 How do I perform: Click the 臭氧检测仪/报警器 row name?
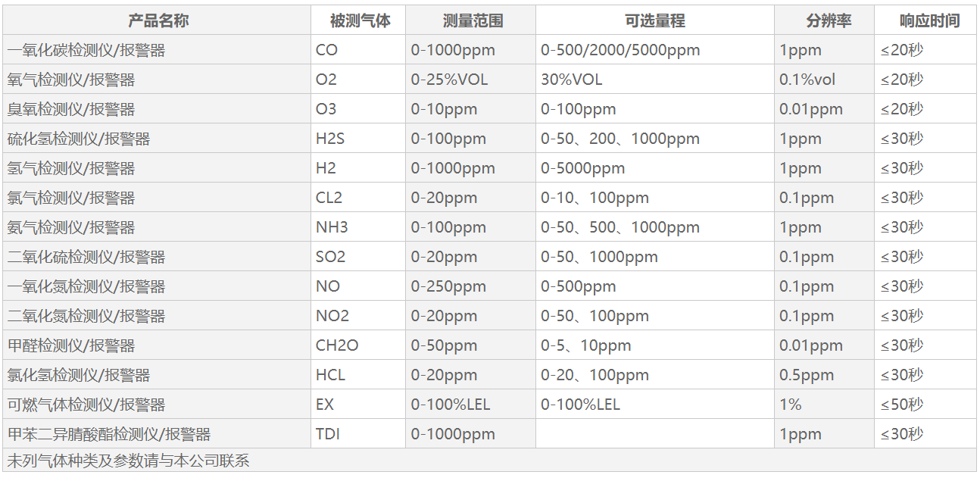tap(71, 109)
